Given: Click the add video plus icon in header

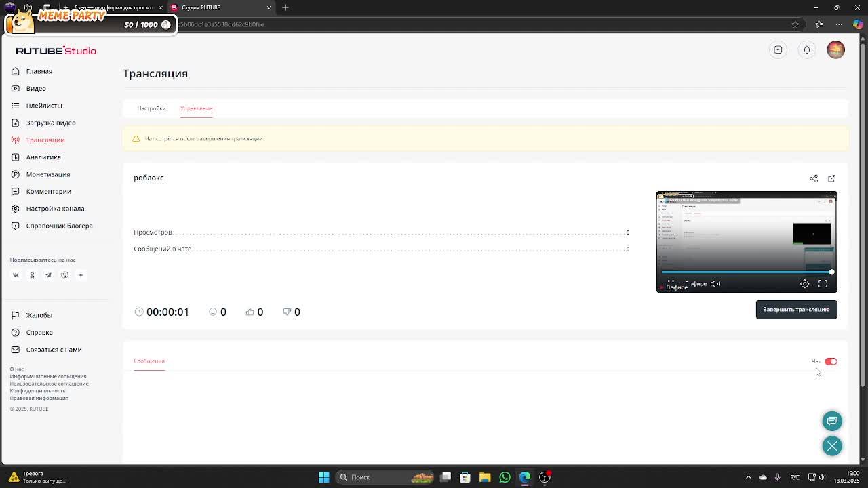Looking at the screenshot, I should pyautogui.click(x=778, y=49).
